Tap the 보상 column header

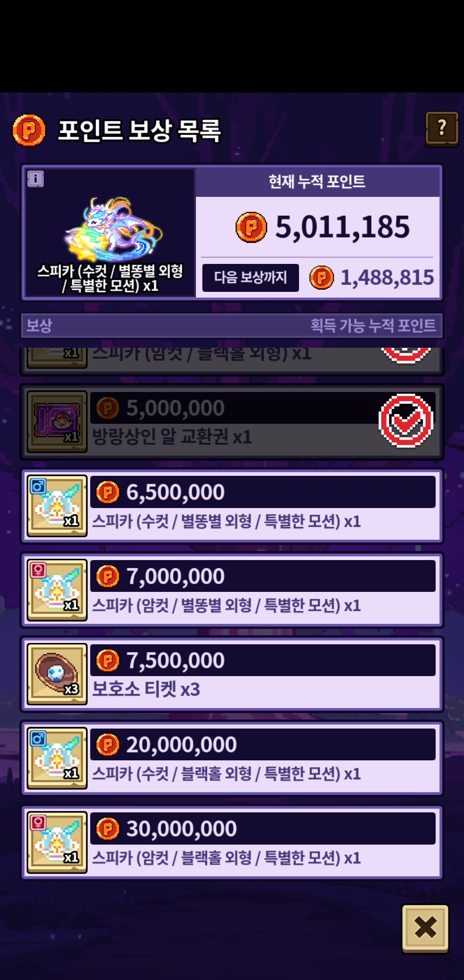coord(39,325)
